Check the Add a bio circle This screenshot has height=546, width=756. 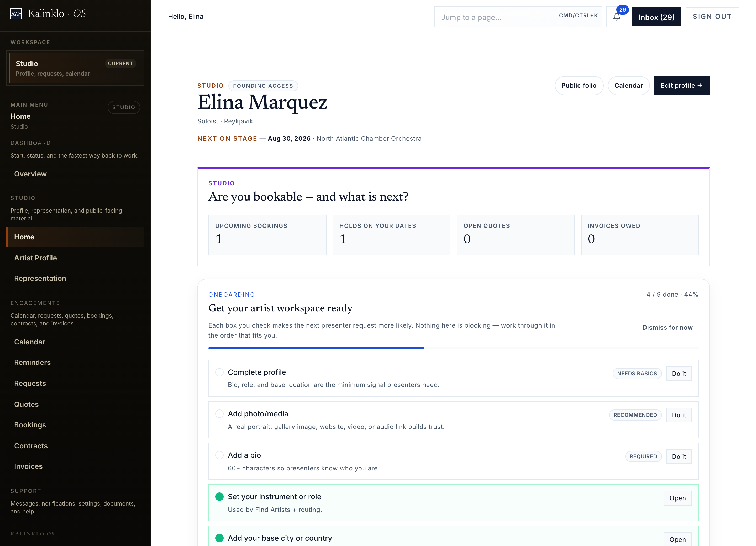[219, 455]
